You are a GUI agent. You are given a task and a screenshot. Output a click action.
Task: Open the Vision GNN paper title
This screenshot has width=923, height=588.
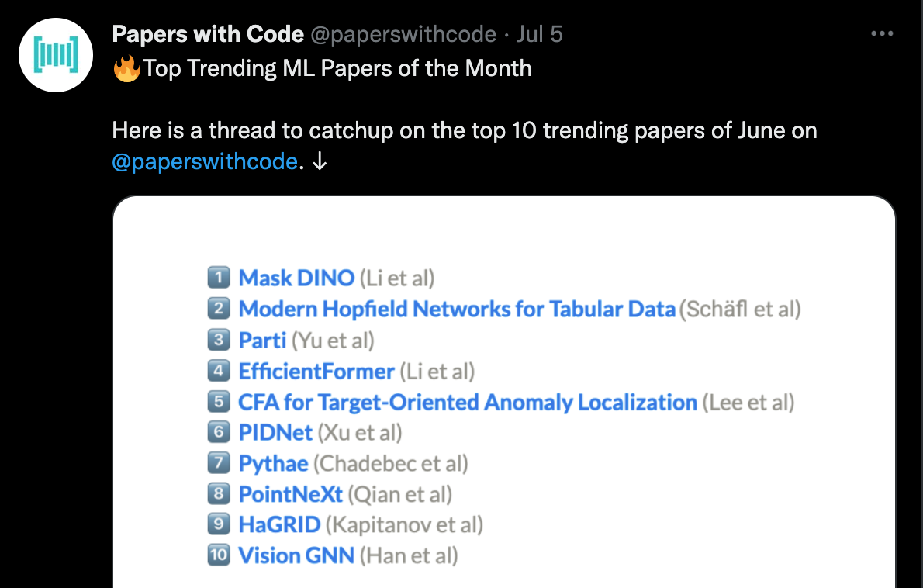tap(296, 555)
